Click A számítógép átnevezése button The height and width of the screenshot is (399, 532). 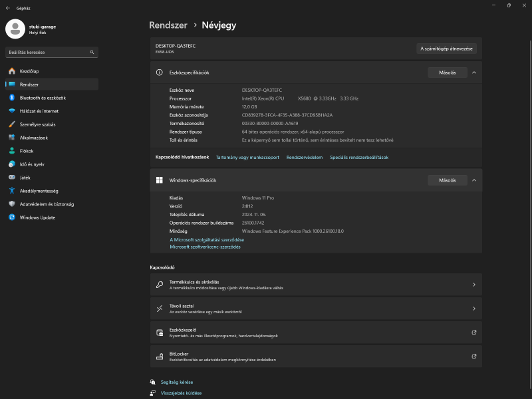point(446,49)
